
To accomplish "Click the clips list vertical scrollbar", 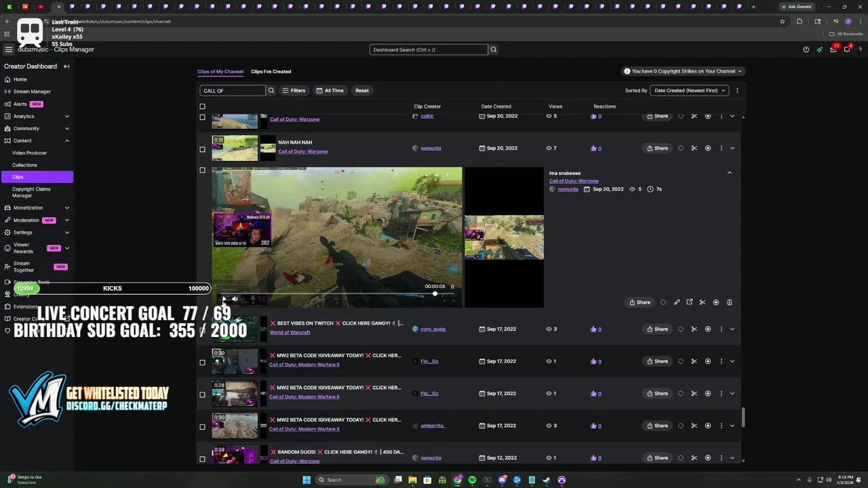I will click(x=743, y=418).
